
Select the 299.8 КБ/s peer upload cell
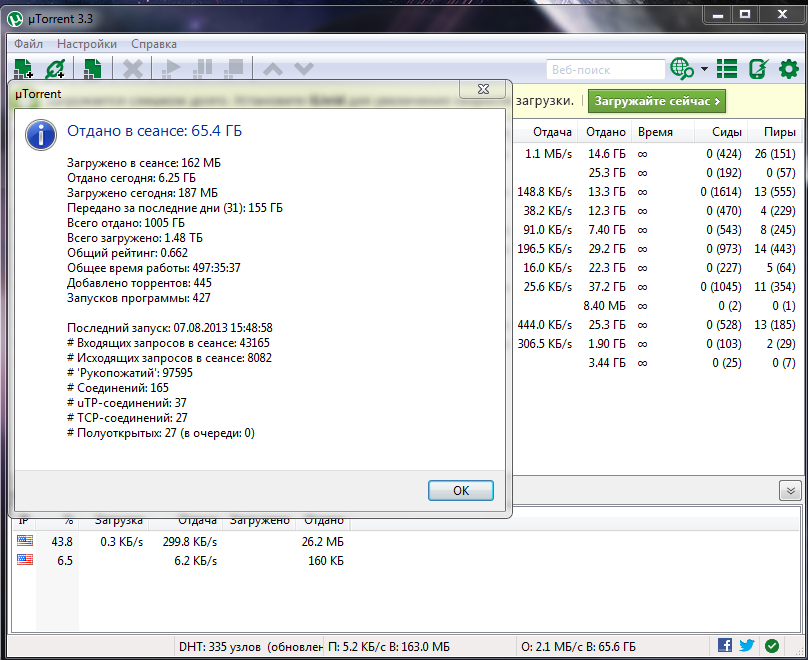(190, 543)
